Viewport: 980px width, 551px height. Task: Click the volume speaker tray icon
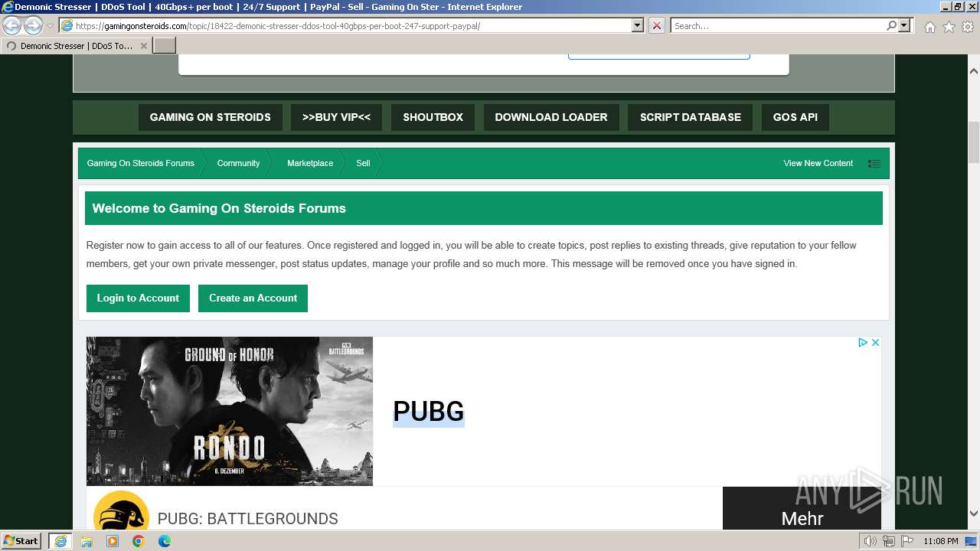[x=871, y=541]
